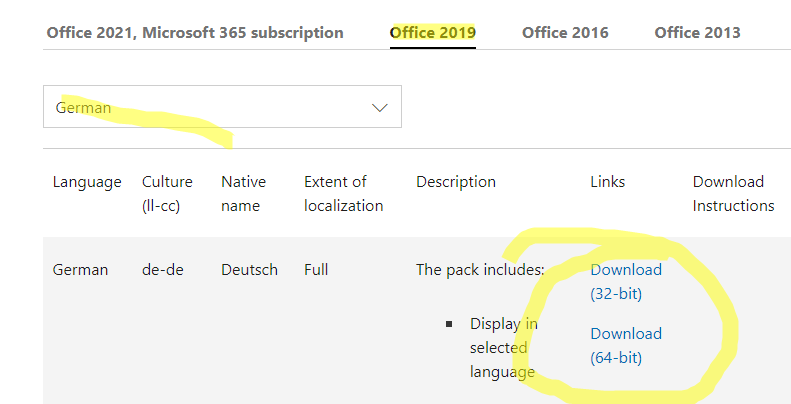Click the Full localization extent cell
The width and height of the screenshot is (791, 404).
coord(316,269)
